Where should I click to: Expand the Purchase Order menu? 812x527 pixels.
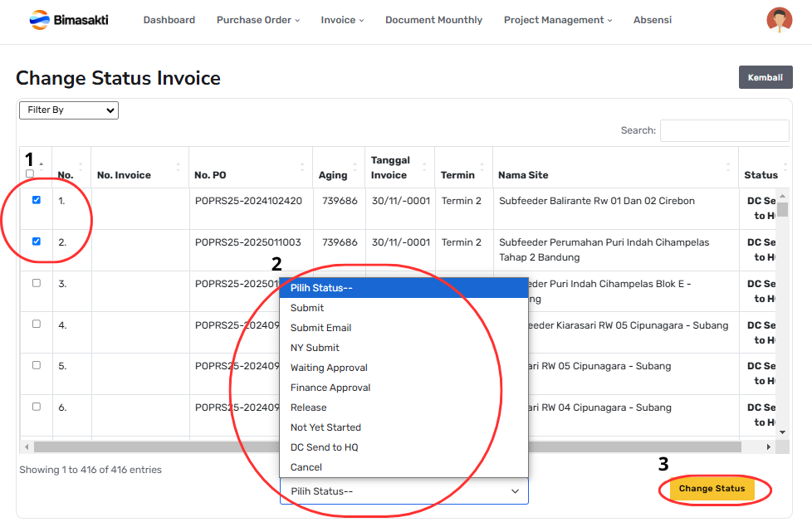[x=257, y=20]
